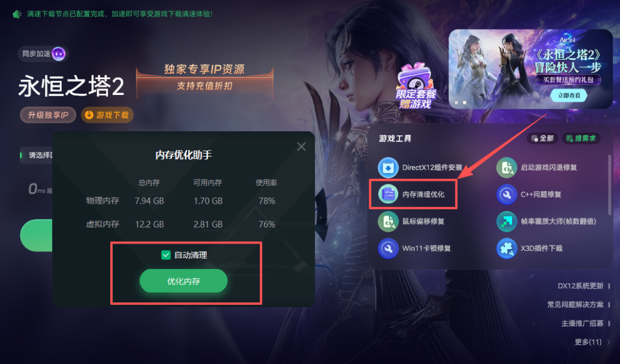Uncheck the 自动清理 checkbox

tap(166, 255)
